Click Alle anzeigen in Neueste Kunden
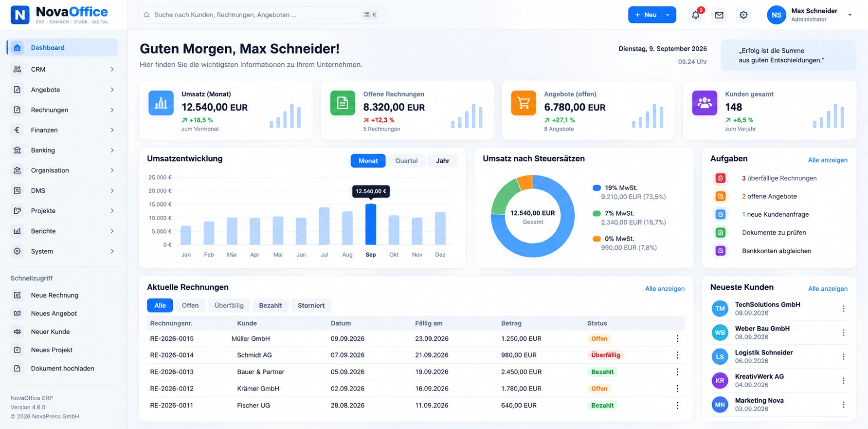 [828, 289]
